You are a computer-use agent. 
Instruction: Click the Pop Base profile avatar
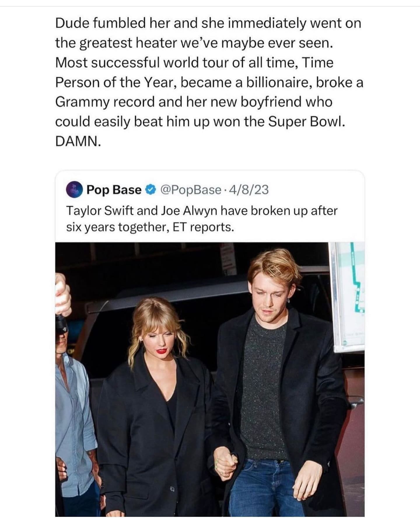tap(74, 190)
